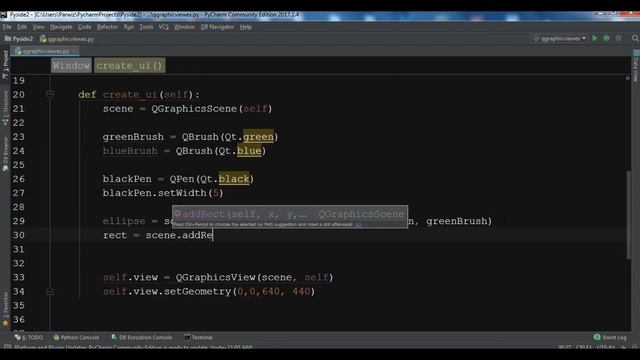
Task: Choose the addRect(self, x, y,…) completion suggestion
Action: [x=289, y=214]
